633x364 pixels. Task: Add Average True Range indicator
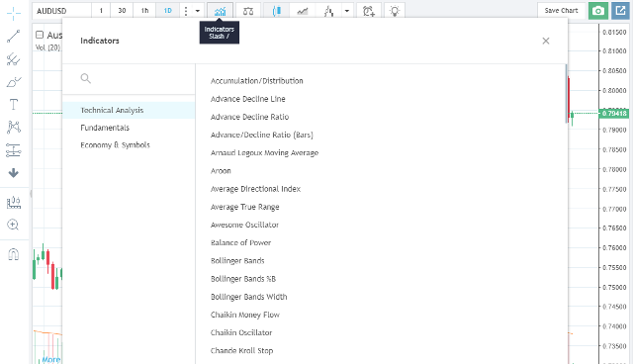pos(244,207)
